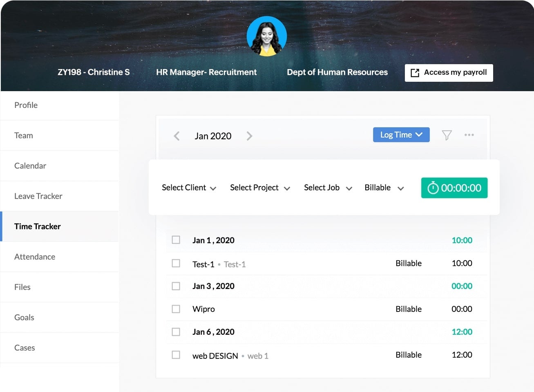Click Christine's profile avatar photo
This screenshot has width=534, height=392.
click(x=267, y=36)
